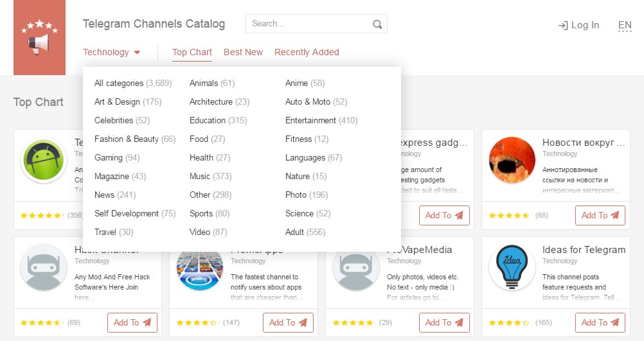Pick All categories from the list
This screenshot has width=644, height=341.
tap(119, 83)
